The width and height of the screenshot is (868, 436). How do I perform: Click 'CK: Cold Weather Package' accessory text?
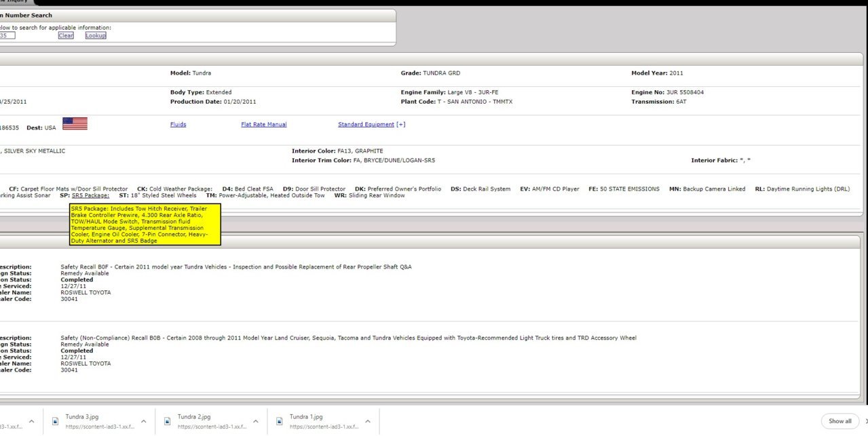(174, 189)
